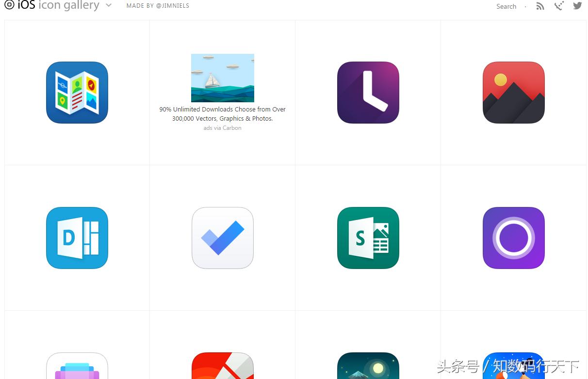Click the RSS feed icon in header
The image size is (588, 379).
pyautogui.click(x=540, y=6)
